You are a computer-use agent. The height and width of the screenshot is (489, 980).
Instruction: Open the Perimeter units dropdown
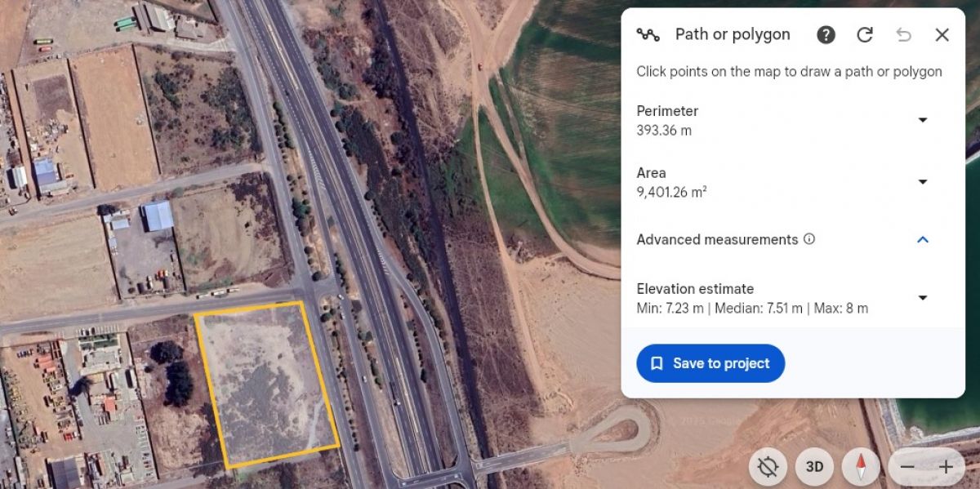click(x=923, y=120)
